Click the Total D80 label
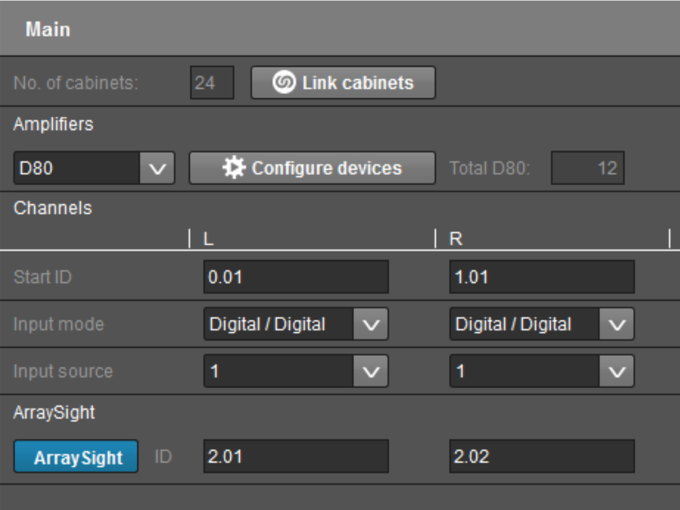This screenshot has height=510, width=680. (490, 168)
